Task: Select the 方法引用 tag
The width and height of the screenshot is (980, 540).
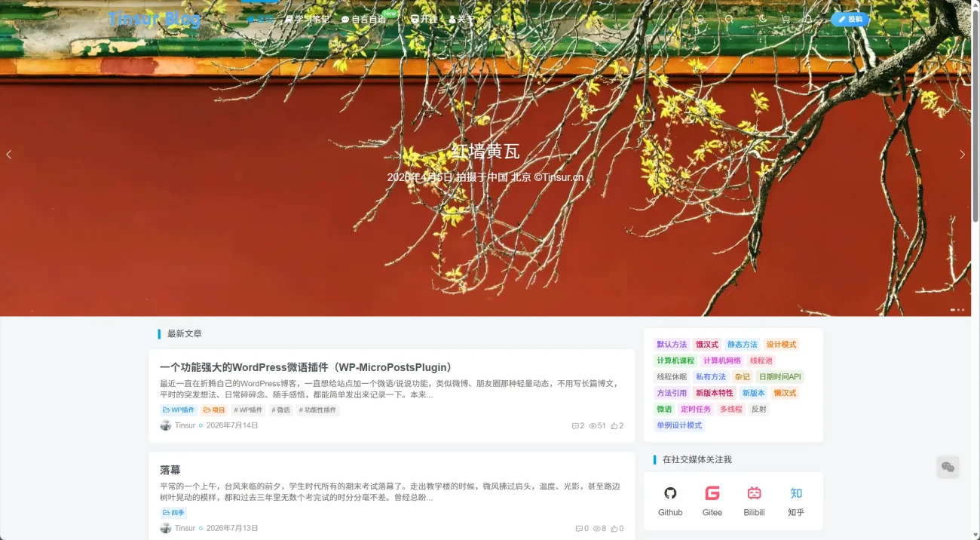Action: click(672, 393)
